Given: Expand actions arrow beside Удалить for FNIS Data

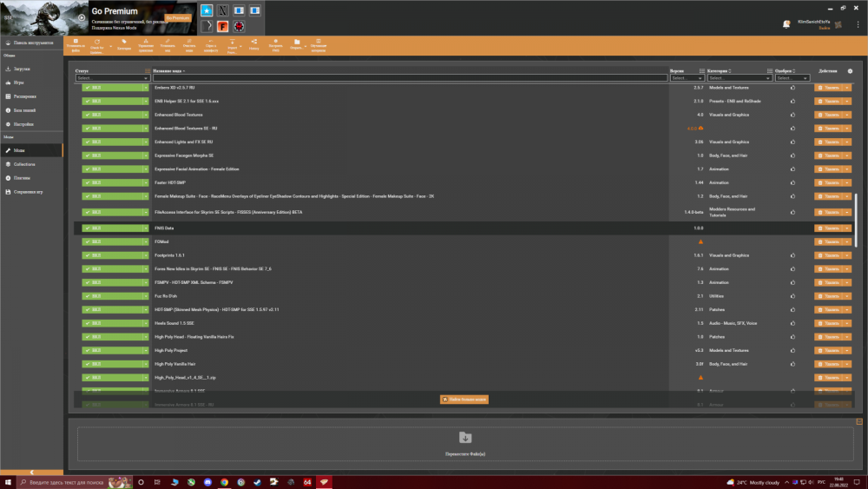Looking at the screenshot, I should pyautogui.click(x=847, y=228).
